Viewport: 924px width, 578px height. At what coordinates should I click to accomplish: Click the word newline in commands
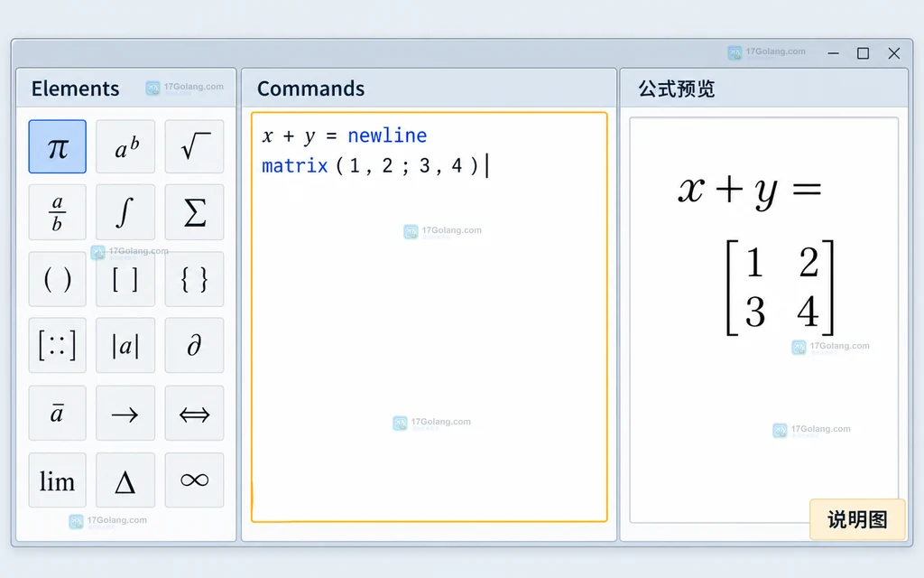coord(387,135)
